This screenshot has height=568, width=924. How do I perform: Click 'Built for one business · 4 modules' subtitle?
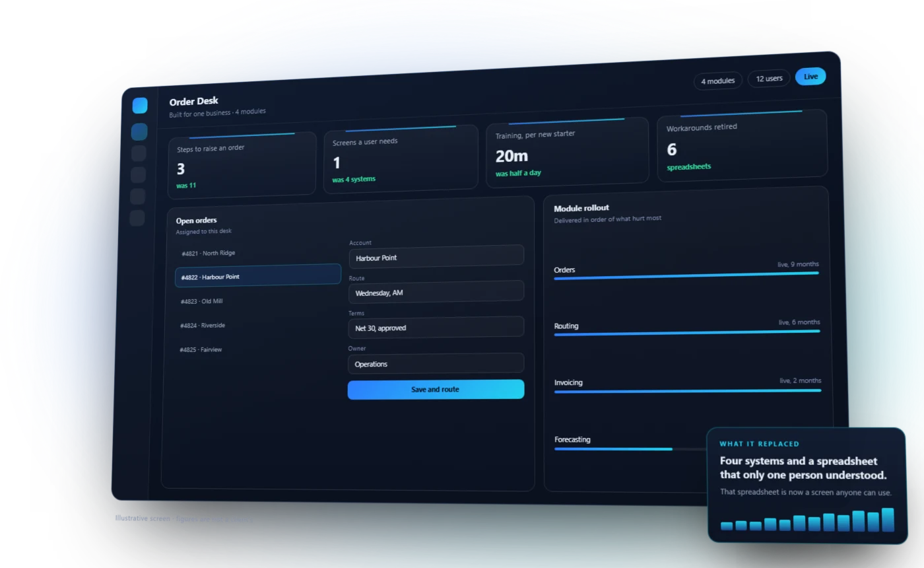217,113
